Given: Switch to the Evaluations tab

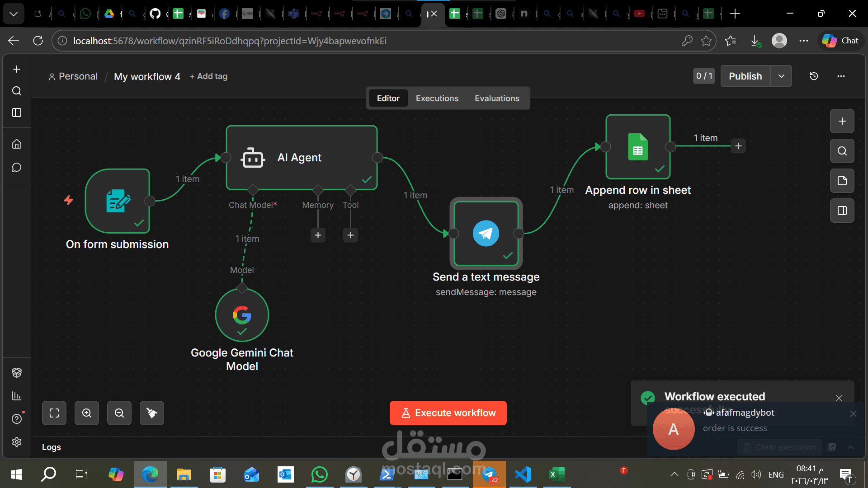Looking at the screenshot, I should [x=497, y=98].
